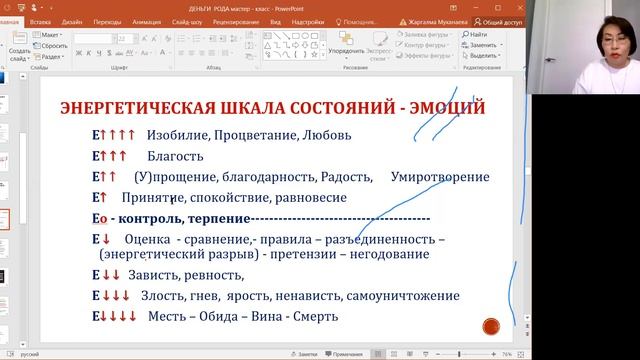Open Рецензирование (Review) tab

[x=236, y=22]
